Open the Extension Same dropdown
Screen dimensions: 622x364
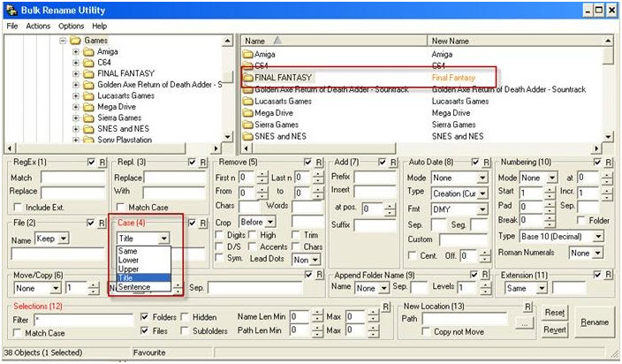point(542,288)
